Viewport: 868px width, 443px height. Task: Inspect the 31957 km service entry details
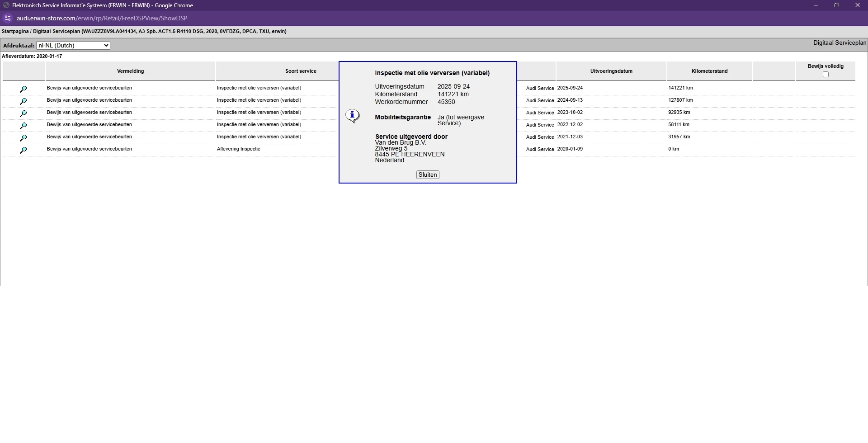(24, 138)
